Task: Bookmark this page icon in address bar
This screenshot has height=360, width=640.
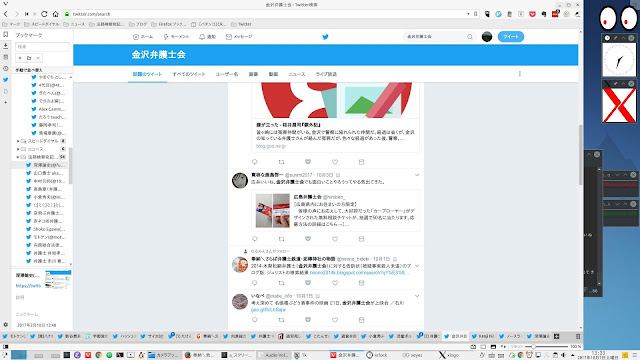Action: pyautogui.click(x=476, y=14)
